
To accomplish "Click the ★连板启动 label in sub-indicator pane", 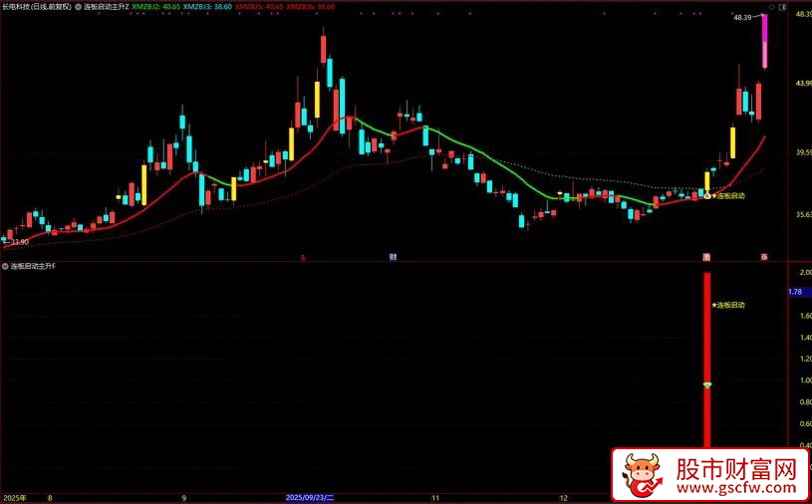I will pyautogui.click(x=728, y=306).
